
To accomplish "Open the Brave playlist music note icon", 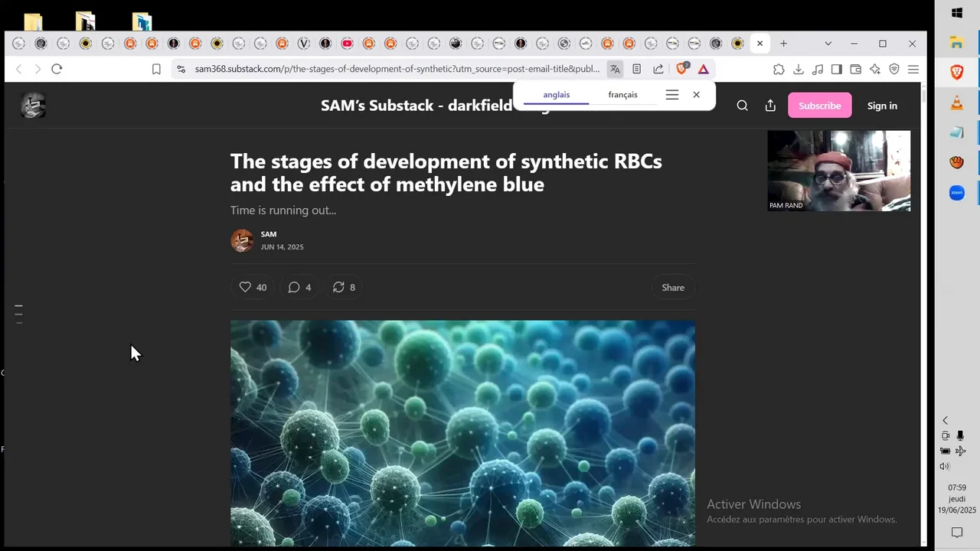I will pyautogui.click(x=818, y=69).
